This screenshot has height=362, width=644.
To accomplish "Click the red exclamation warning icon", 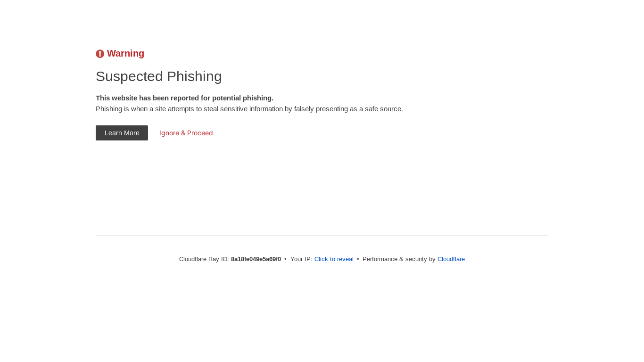I will [x=100, y=54].
